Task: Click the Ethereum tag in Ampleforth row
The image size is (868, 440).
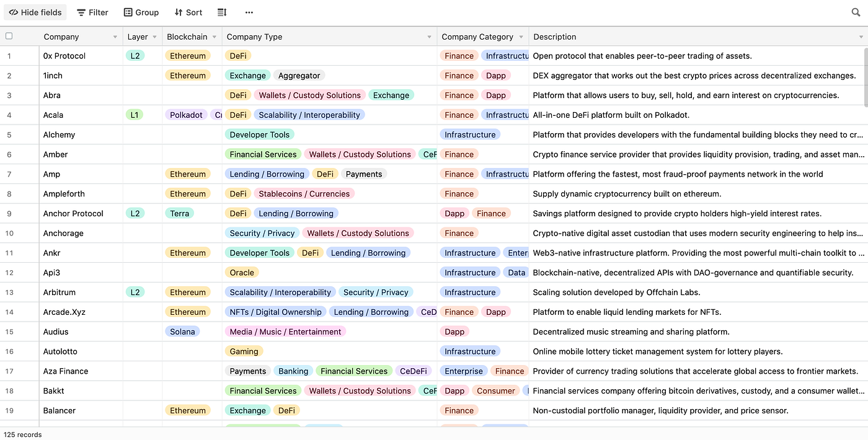Action: click(188, 194)
